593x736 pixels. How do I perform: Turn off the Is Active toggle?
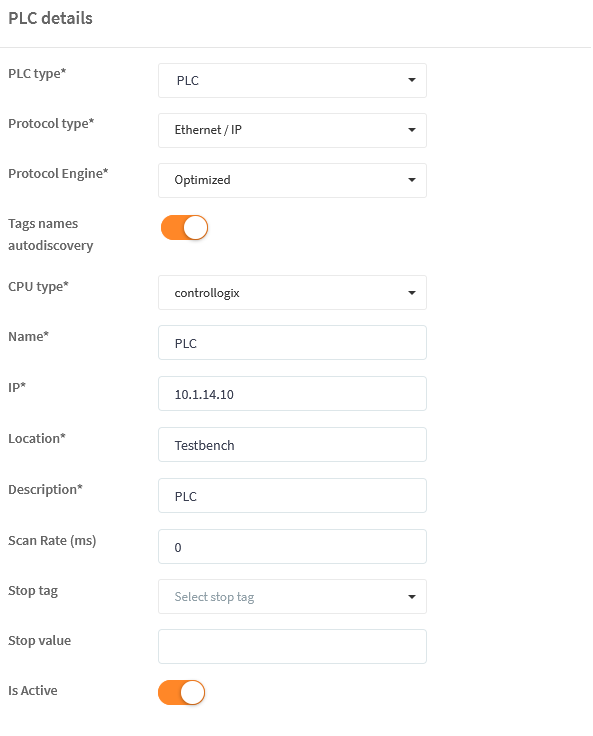coord(182,693)
